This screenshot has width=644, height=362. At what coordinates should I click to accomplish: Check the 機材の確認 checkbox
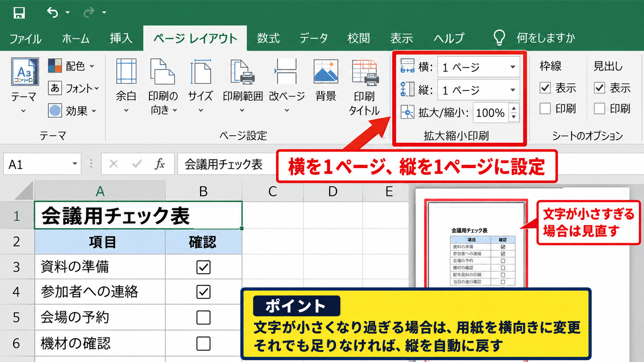(x=203, y=344)
